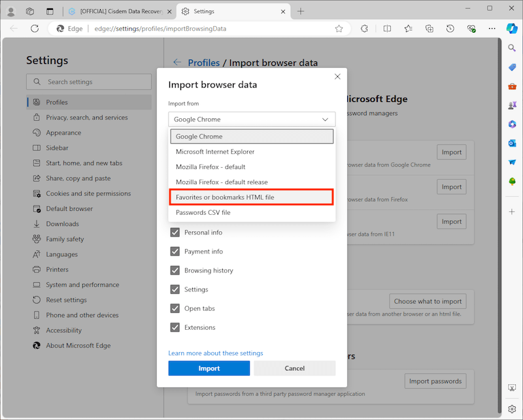Close the Settings tab
Viewport: 523px width, 420px height.
click(x=283, y=12)
